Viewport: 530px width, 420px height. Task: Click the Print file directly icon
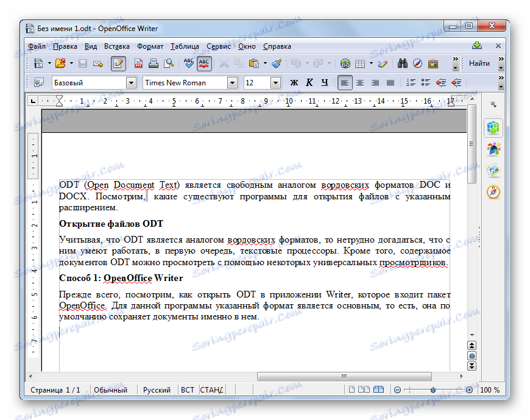point(154,63)
